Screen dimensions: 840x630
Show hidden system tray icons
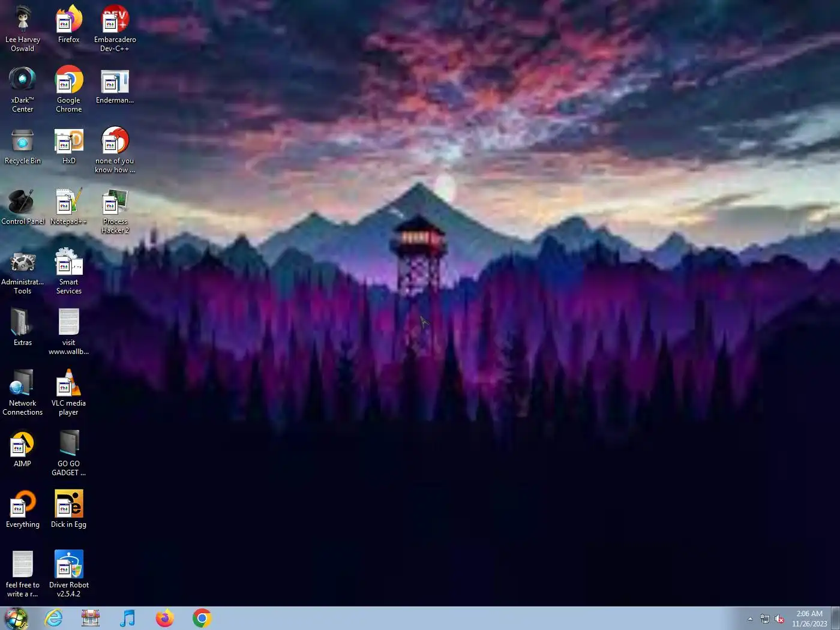pos(750,619)
